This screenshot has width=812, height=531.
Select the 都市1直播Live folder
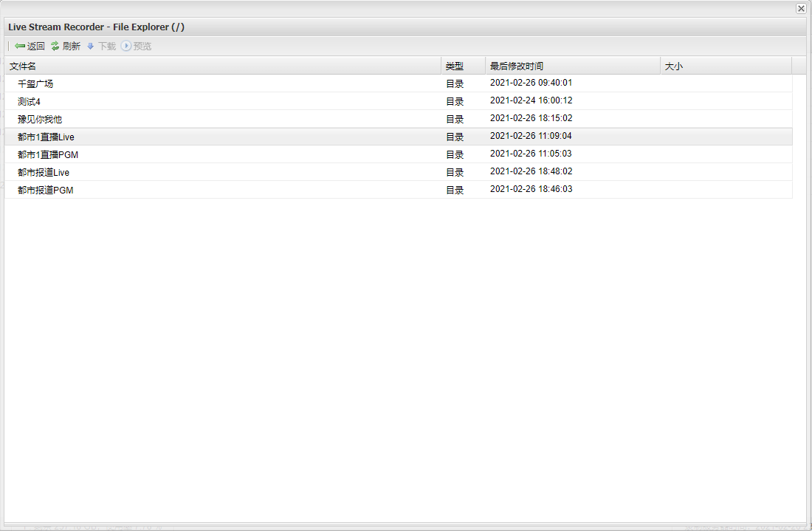(x=46, y=137)
